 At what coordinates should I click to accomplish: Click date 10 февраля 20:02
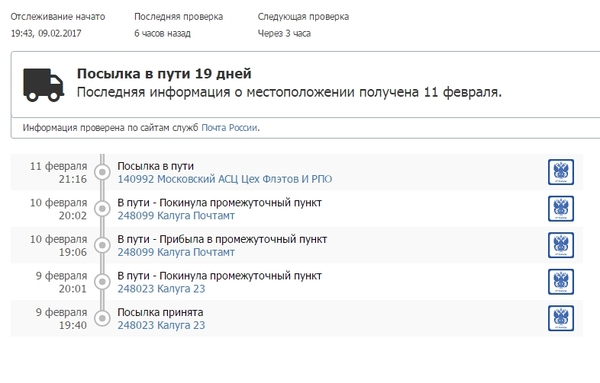pos(59,209)
